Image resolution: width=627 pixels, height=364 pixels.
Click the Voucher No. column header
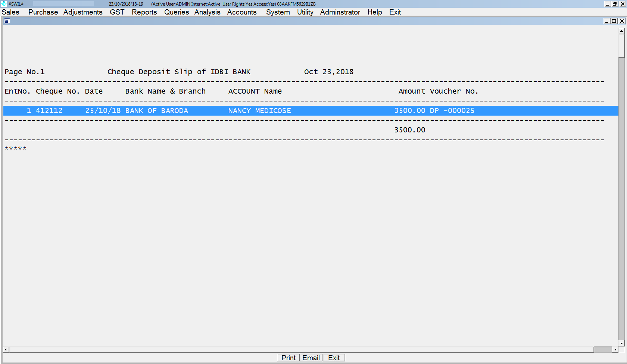[x=454, y=91]
